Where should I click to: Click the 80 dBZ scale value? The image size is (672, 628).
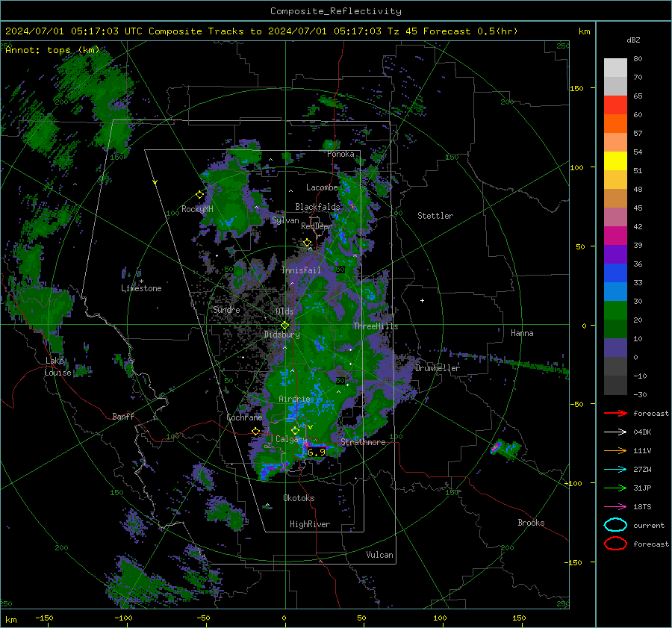[x=638, y=59]
